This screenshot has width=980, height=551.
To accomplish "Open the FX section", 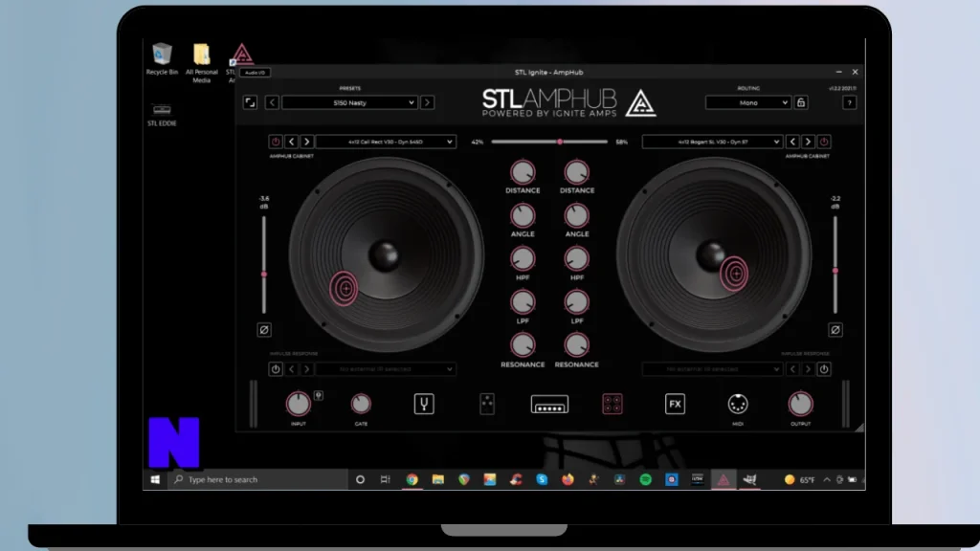I will point(675,405).
